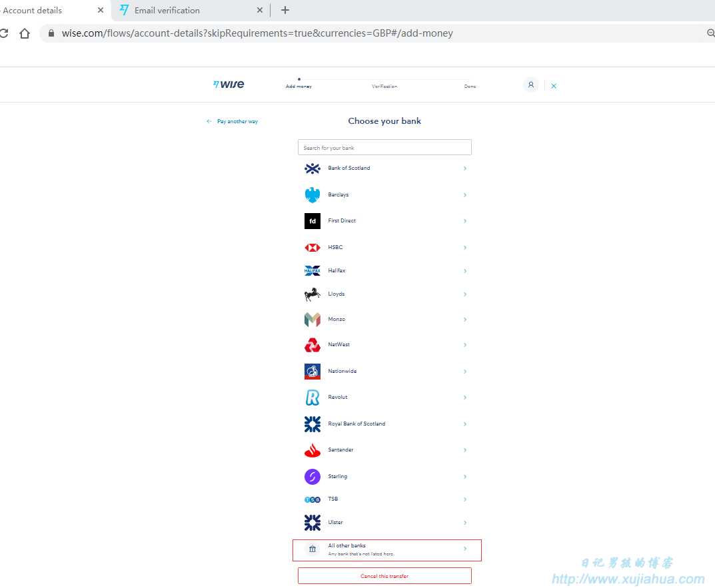Viewport: 715px width, 588px height.
Task: Click the All other banks building icon
Action: (313, 549)
